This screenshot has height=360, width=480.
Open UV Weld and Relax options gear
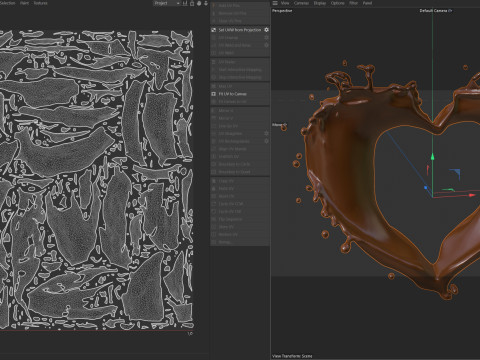266,45
